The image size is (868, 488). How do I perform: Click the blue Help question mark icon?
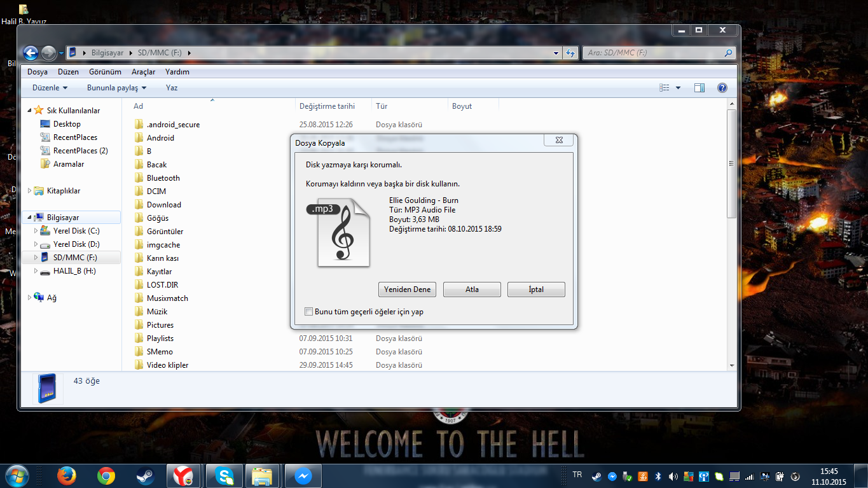point(722,88)
